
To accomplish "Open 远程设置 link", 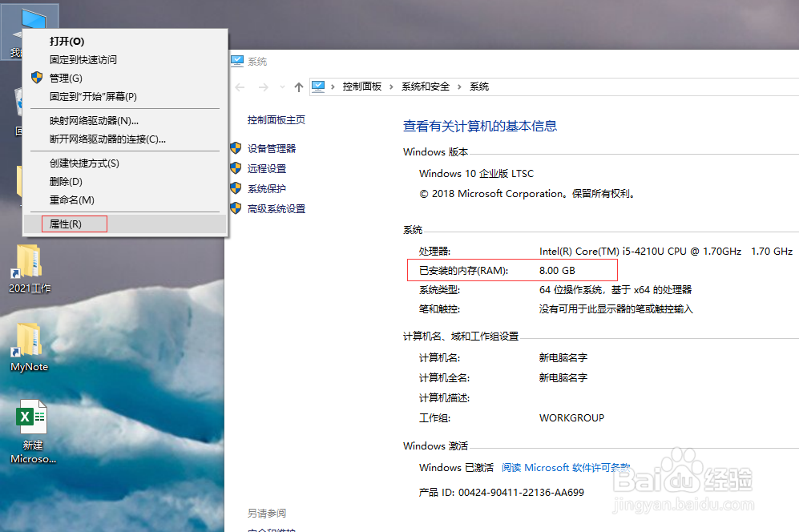I will [267, 168].
